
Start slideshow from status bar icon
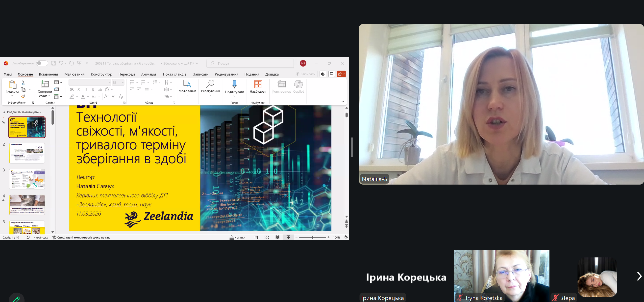(x=288, y=237)
